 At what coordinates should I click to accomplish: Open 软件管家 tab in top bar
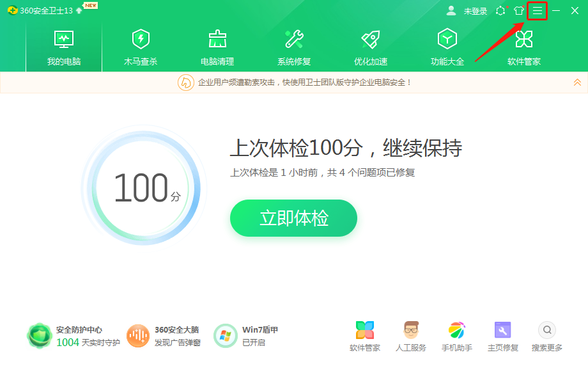[x=524, y=47]
